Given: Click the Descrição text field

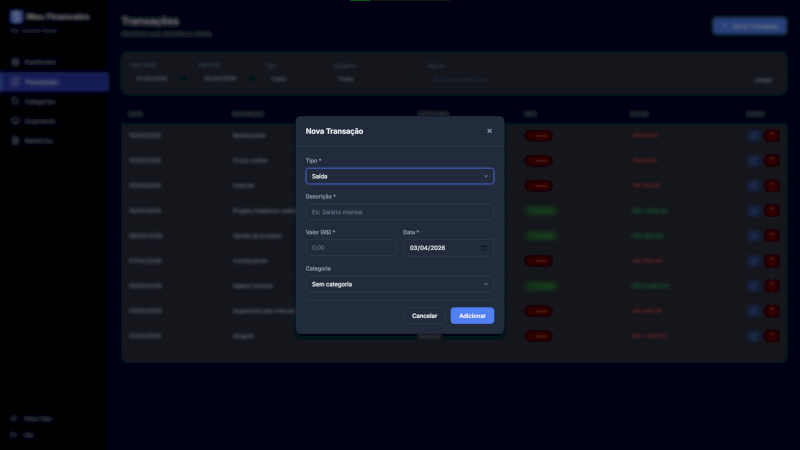Looking at the screenshot, I should click(399, 212).
